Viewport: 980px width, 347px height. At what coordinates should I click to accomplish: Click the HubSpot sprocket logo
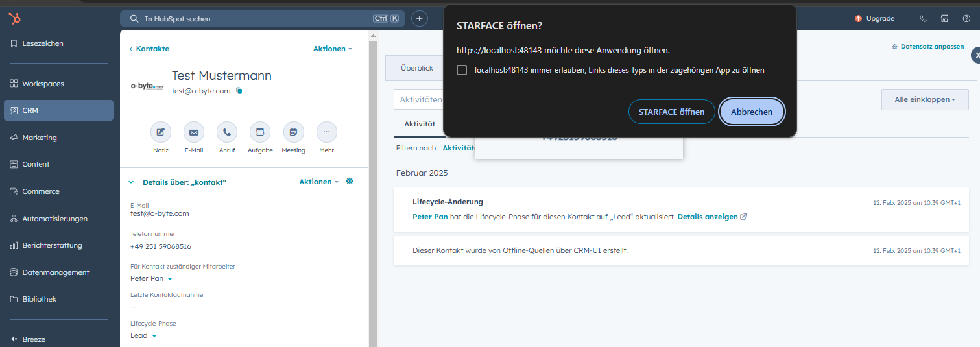(14, 18)
